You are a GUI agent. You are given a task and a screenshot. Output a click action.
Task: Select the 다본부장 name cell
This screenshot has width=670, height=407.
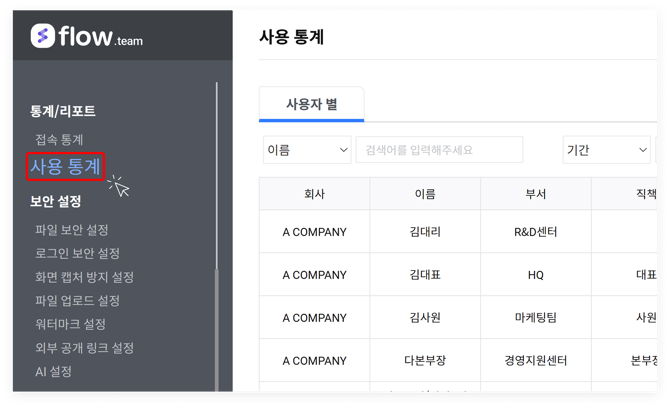pyautogui.click(x=424, y=360)
